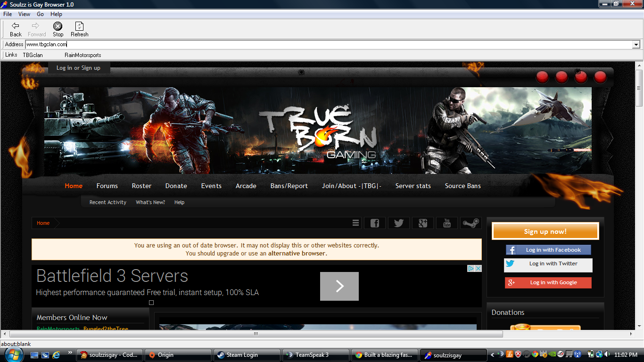Image resolution: width=644 pixels, height=362 pixels.
Task: Open the File menu
Action: click(x=8, y=14)
